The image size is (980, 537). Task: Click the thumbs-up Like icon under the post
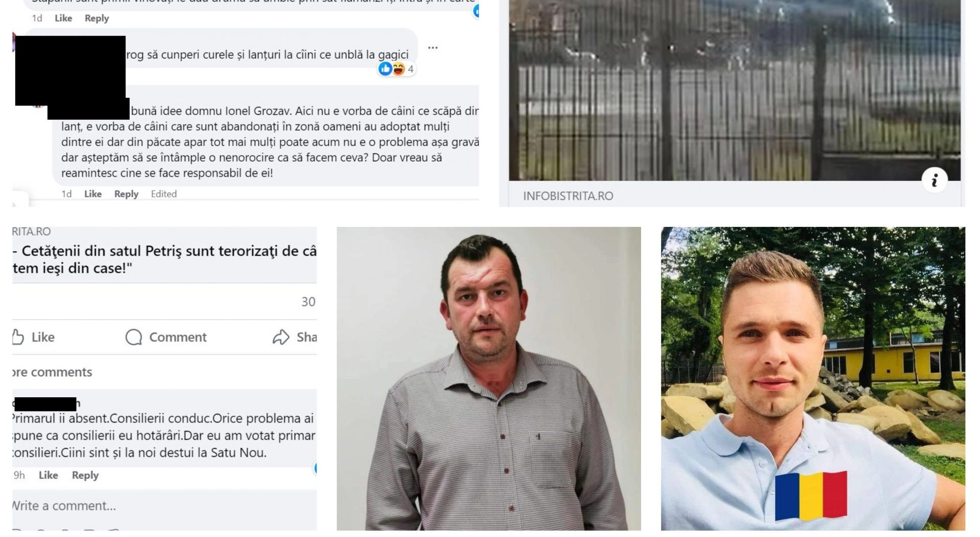[x=18, y=337]
